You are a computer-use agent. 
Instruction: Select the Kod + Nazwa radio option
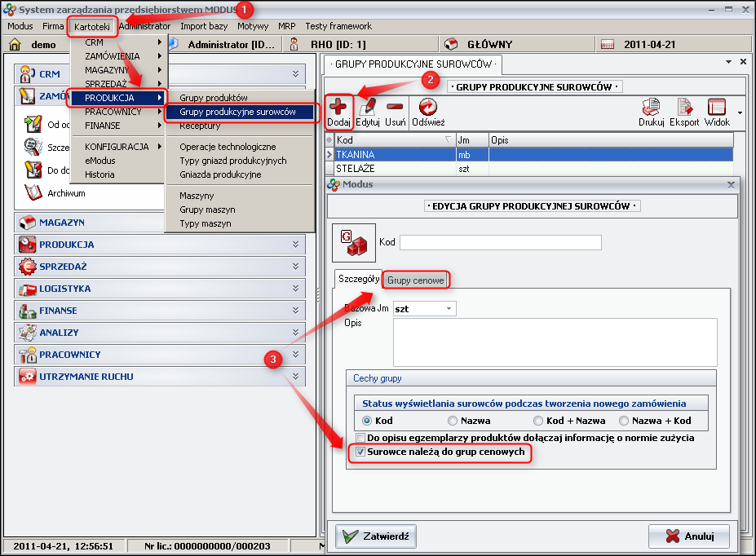pyautogui.click(x=538, y=421)
